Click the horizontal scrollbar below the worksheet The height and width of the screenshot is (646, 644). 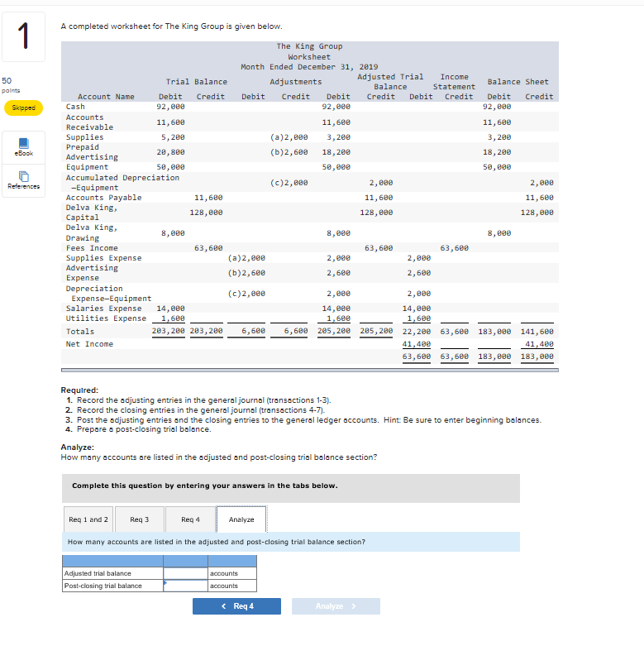point(310,370)
